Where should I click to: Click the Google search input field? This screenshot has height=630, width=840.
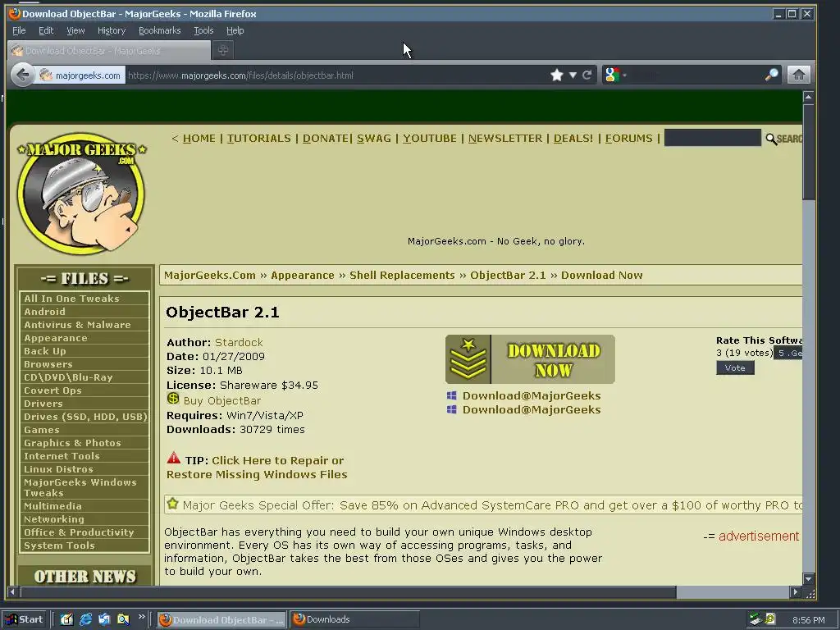(x=696, y=75)
